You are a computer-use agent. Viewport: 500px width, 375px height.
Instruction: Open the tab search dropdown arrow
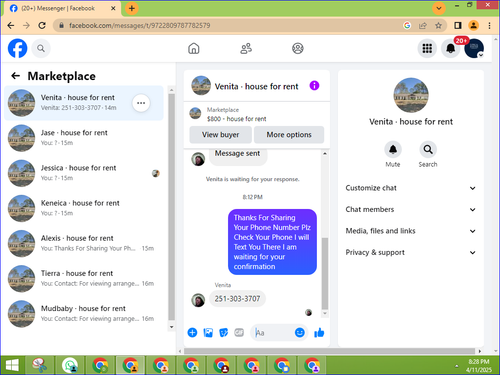439,8
